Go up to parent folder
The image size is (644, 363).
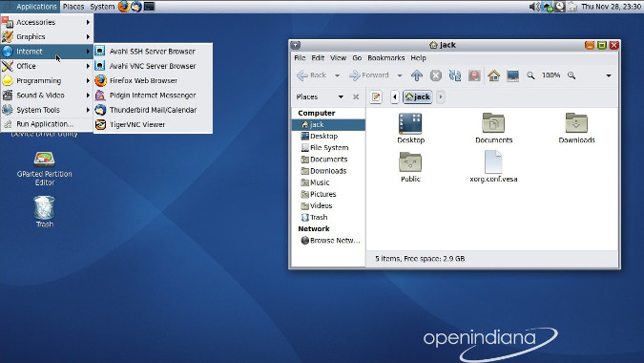click(417, 75)
